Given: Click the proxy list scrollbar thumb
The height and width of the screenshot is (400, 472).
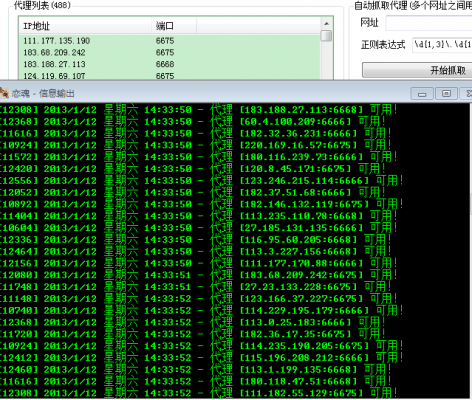Looking at the screenshot, I should [327, 36].
